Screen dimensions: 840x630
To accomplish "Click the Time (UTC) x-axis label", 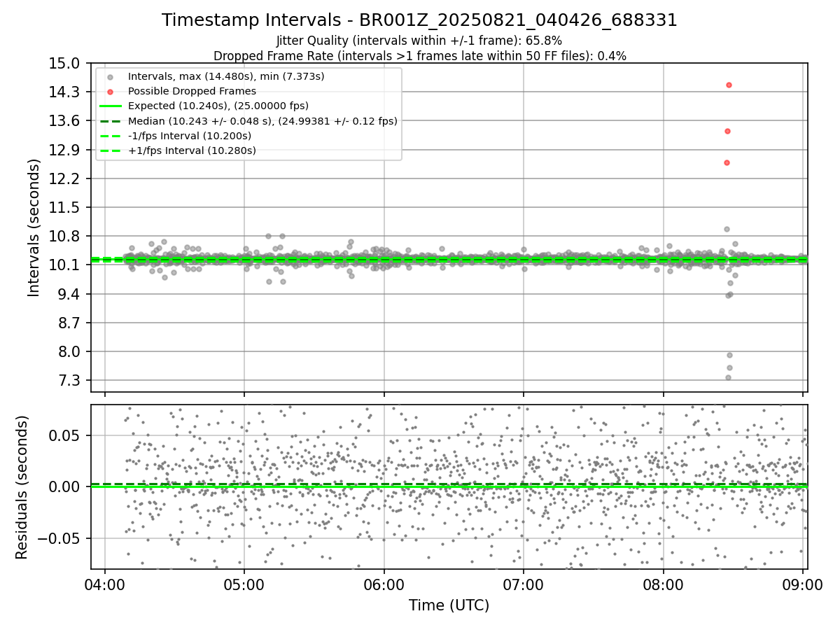I will [x=449, y=605].
